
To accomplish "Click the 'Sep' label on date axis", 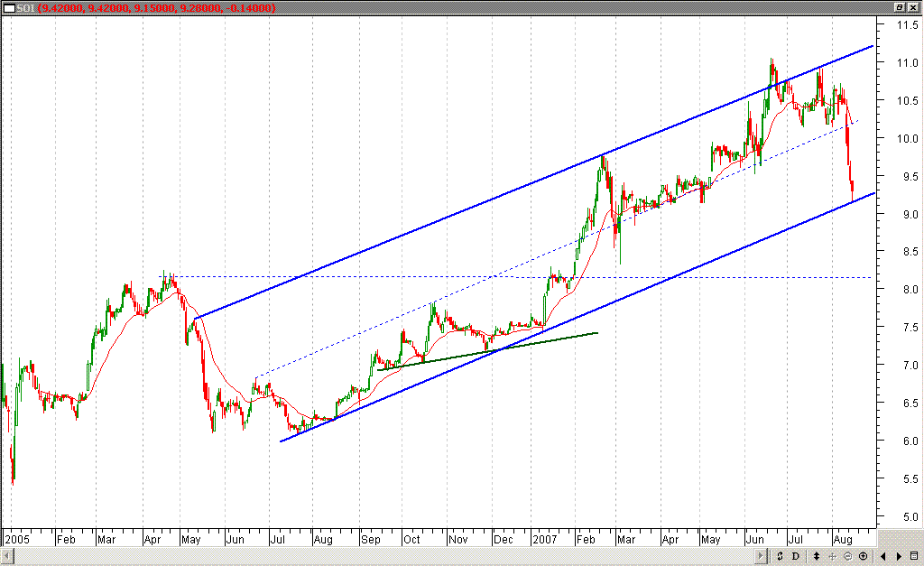I will [x=371, y=540].
